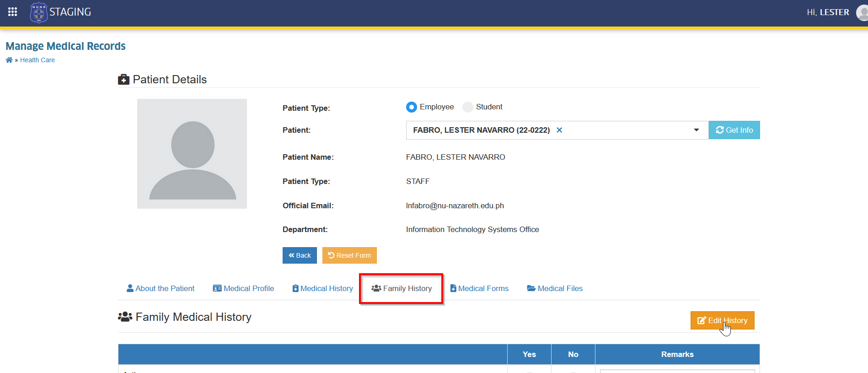
Task: Switch to the Medical Forms tab
Action: [479, 288]
